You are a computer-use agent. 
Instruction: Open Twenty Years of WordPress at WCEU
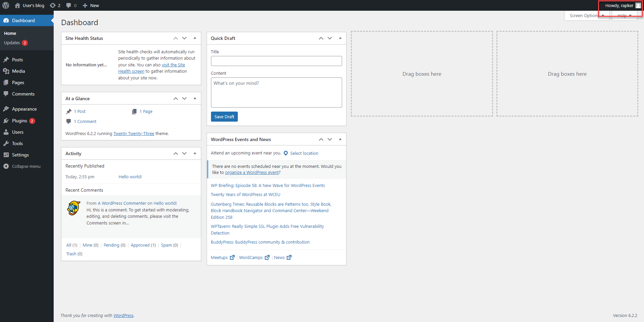tap(246, 195)
